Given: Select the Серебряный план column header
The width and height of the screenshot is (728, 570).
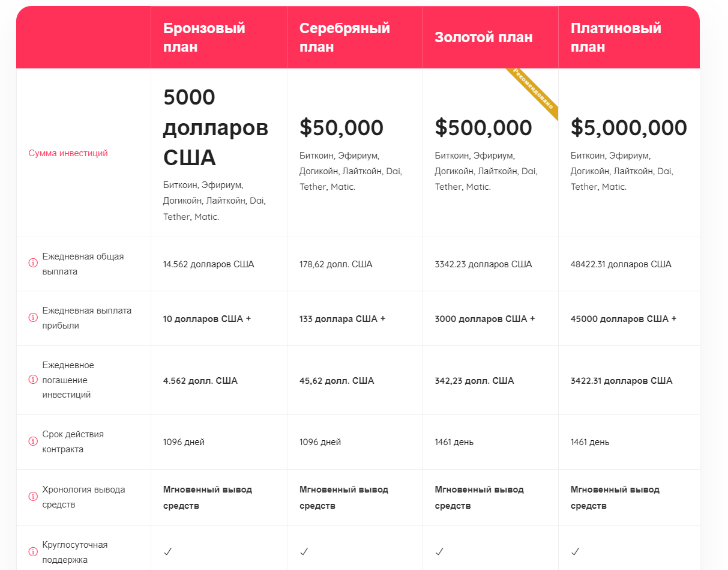Looking at the screenshot, I should coord(344,37).
